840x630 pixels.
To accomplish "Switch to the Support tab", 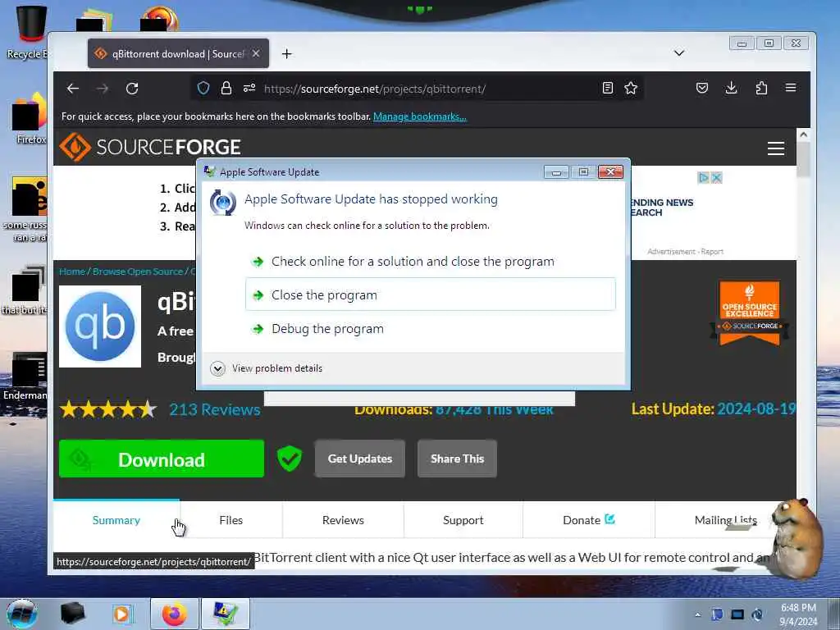I will pos(463,520).
